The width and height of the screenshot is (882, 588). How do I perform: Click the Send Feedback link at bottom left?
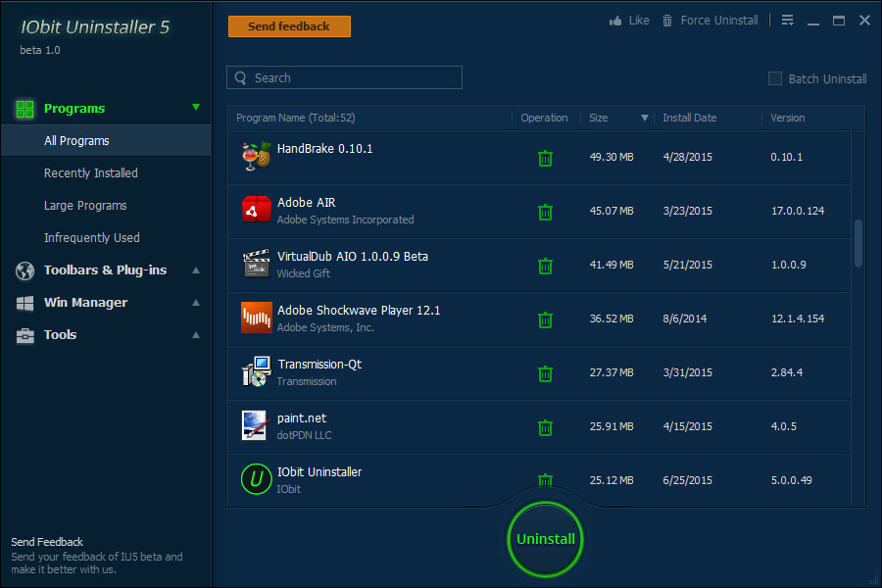click(x=47, y=542)
